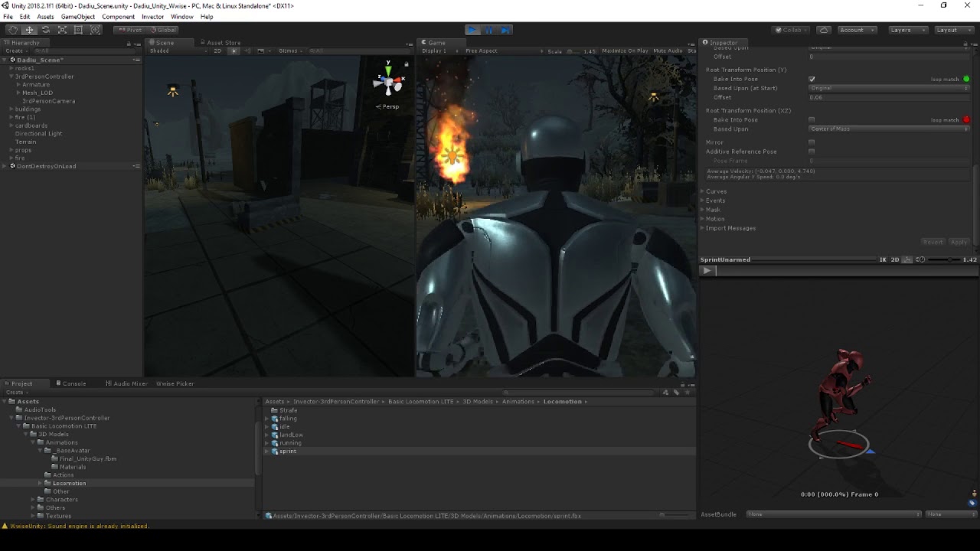Uncheck Bake Into Pose for Position (Y)
The height and width of the screenshot is (551, 980).
tap(812, 79)
